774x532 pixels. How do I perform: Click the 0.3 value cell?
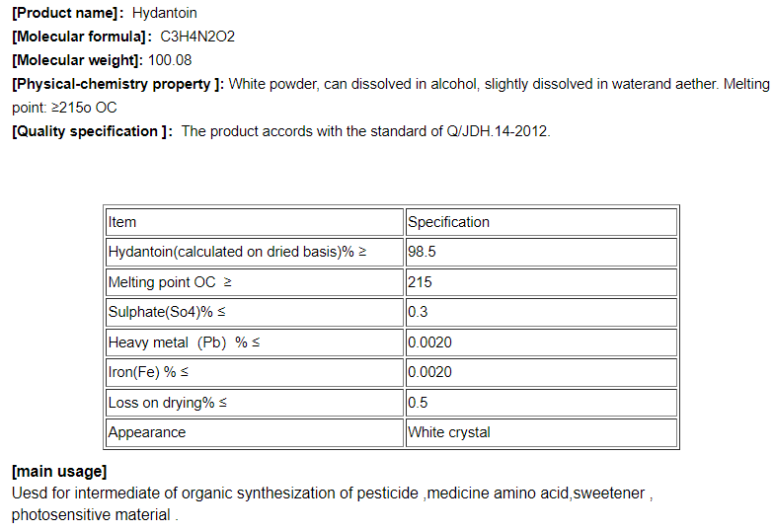(x=541, y=313)
